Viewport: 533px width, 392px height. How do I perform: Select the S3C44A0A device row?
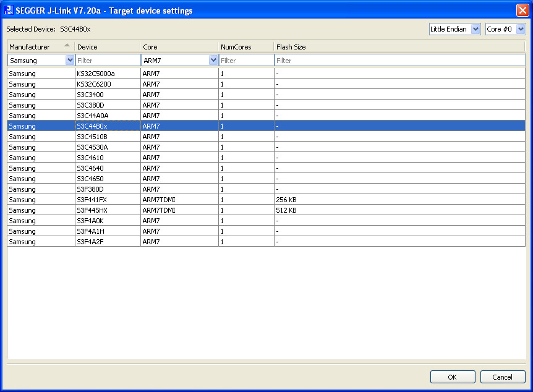click(266, 116)
